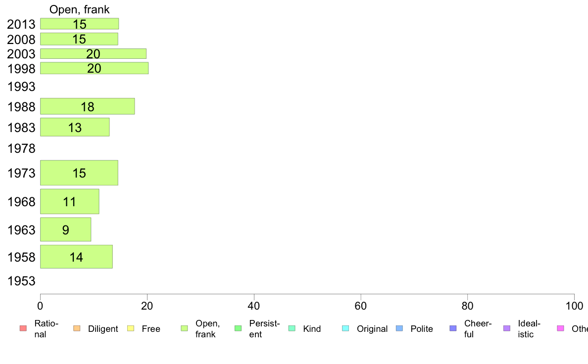Select the 1958 bar showing 14
The width and height of the screenshot is (588, 364).
[77, 257]
